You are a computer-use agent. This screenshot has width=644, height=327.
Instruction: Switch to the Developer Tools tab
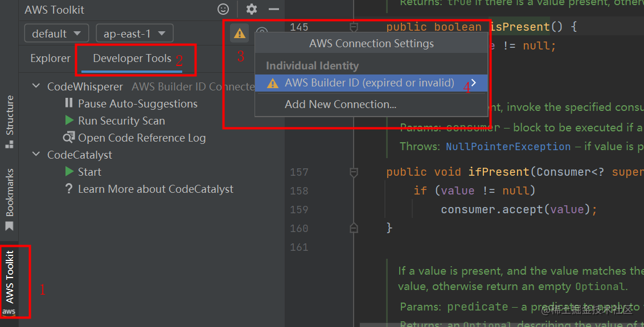tap(132, 59)
